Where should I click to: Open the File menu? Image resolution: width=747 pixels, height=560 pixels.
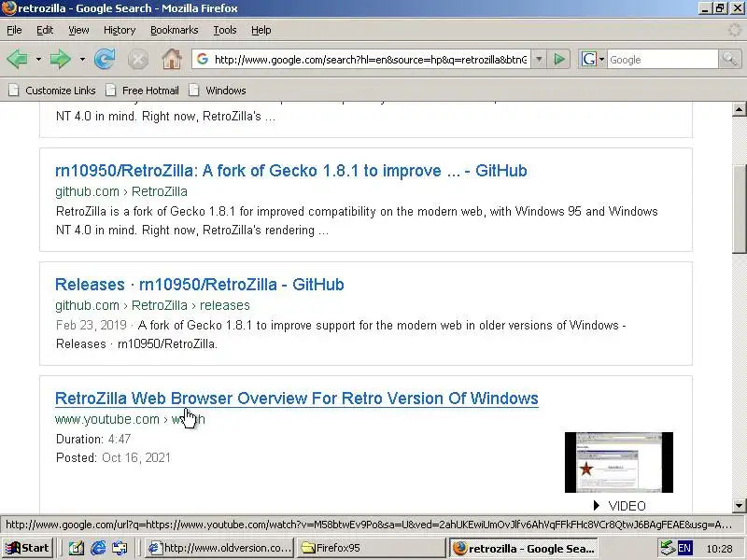[14, 30]
